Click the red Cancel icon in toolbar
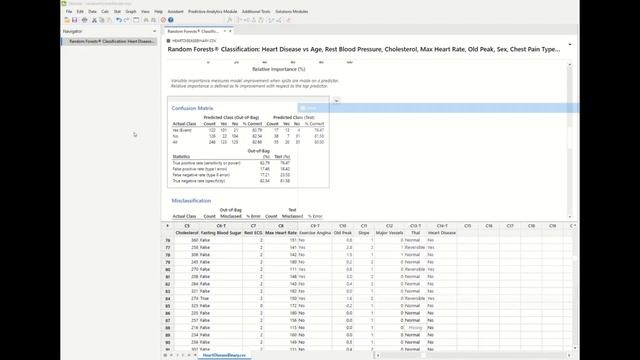 pyautogui.click(x=163, y=20)
